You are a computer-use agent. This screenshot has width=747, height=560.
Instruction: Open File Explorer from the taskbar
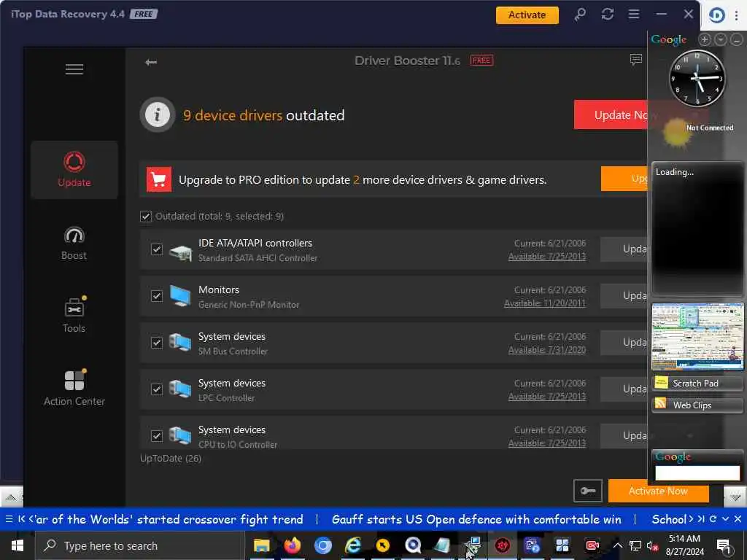tap(262, 545)
